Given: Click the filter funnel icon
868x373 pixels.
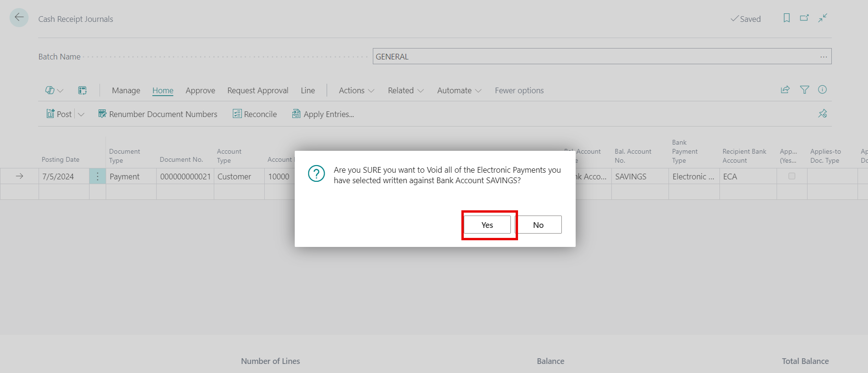Looking at the screenshot, I should coord(805,89).
